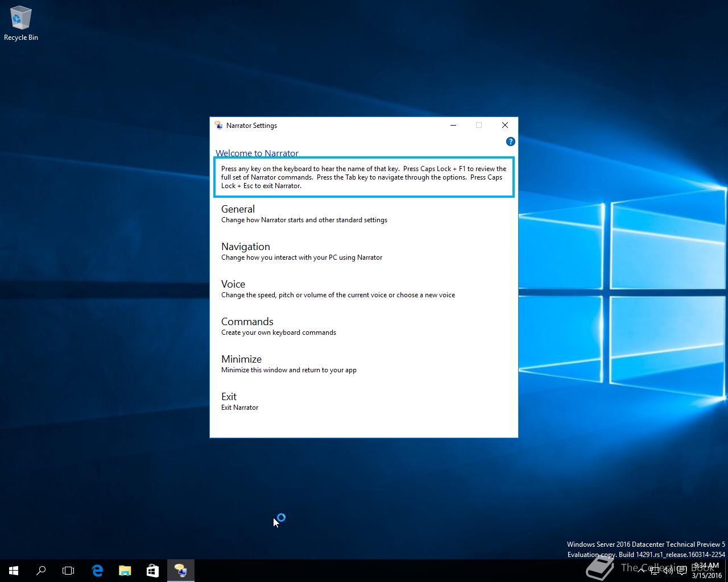Launch Microsoft Edge from taskbar
Viewport: 728px width, 582px height.
click(97, 571)
